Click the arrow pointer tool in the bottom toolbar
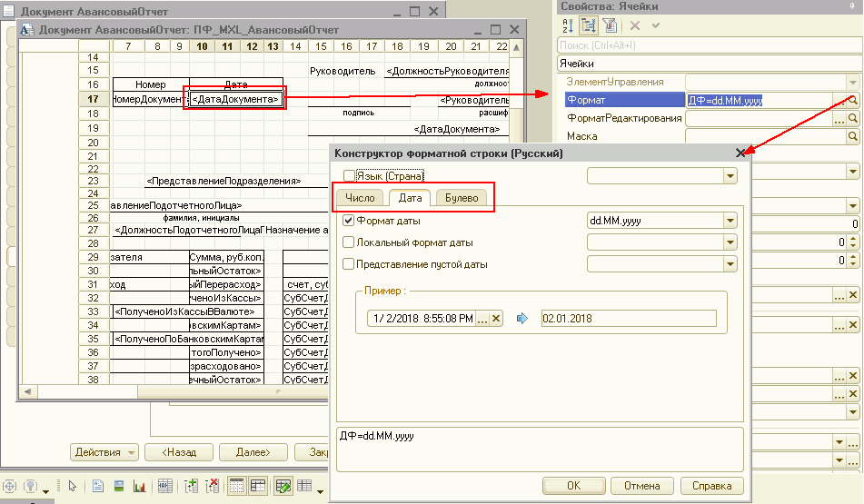 tap(72, 486)
